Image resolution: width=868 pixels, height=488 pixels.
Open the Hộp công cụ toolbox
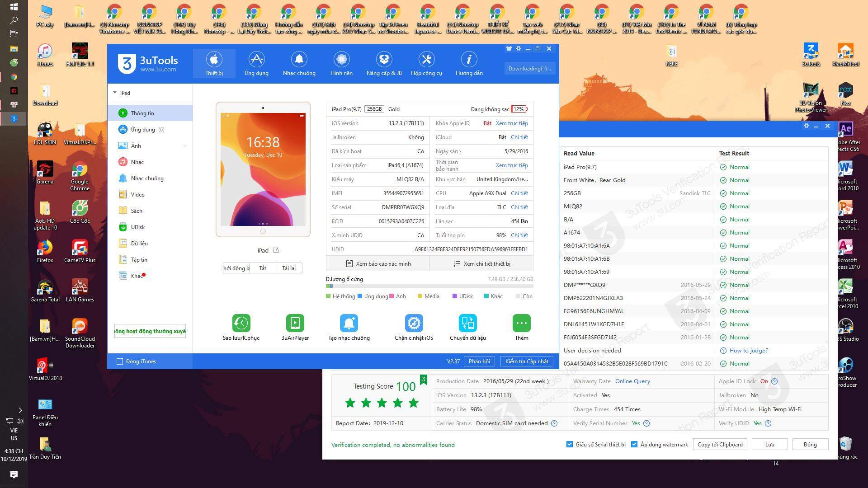tap(426, 64)
